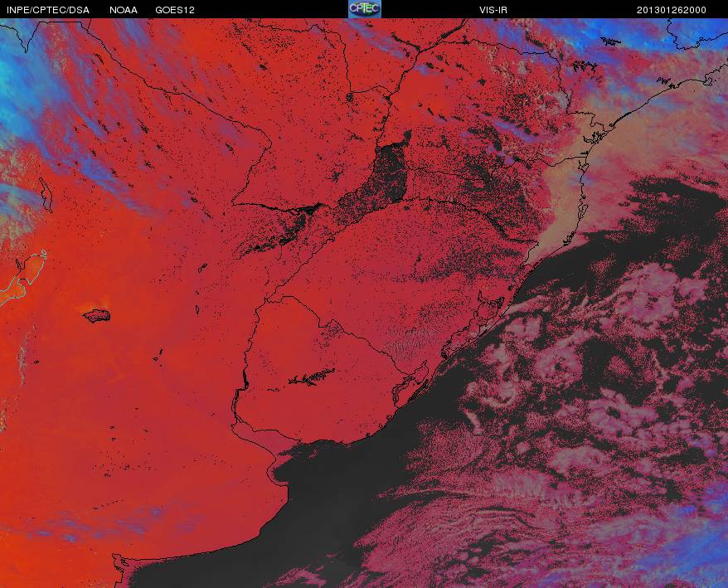The image size is (728, 588).
Task: Click the elongated outlined lake at left
Action: pos(46,195)
